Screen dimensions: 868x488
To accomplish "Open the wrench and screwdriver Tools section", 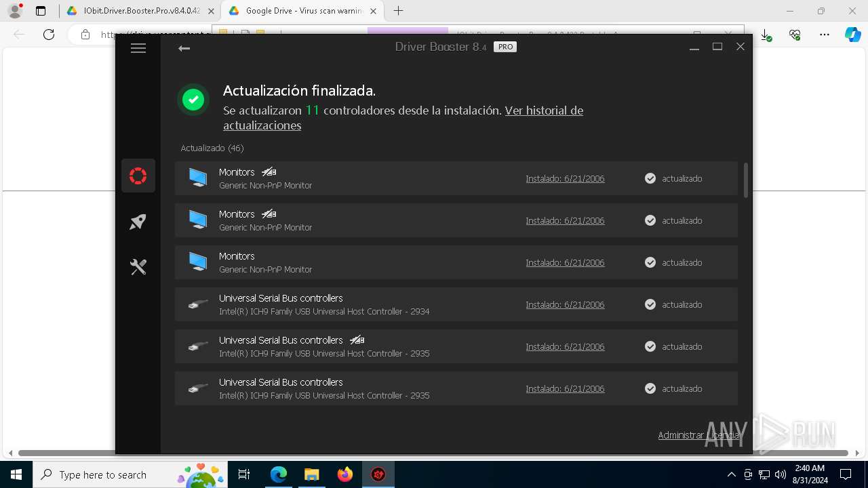I will [138, 267].
